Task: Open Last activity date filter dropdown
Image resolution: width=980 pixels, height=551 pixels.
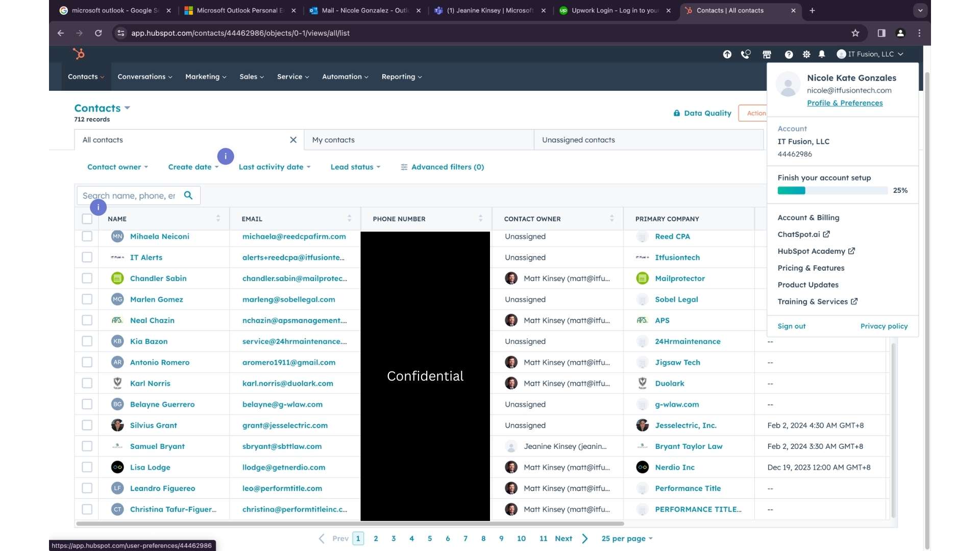Action: point(275,167)
